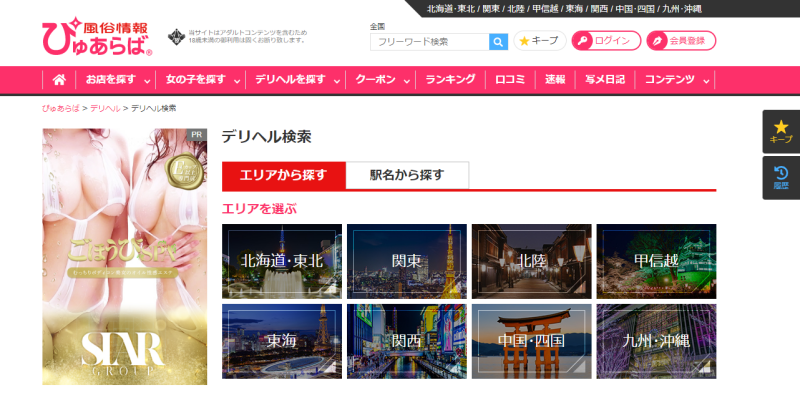This screenshot has height=400, width=800.
Task: Open ランキング in the navigation bar
Action: point(450,79)
